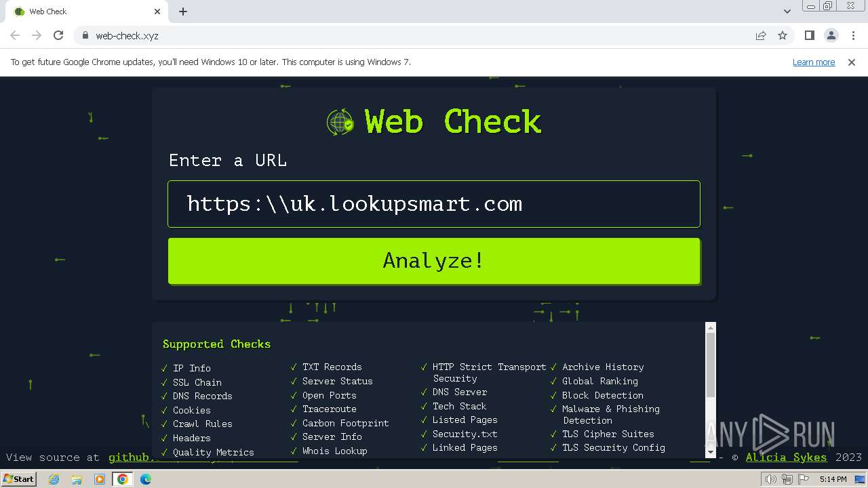Go back with the browser back arrow
This screenshot has width=868, height=488.
point(15,35)
